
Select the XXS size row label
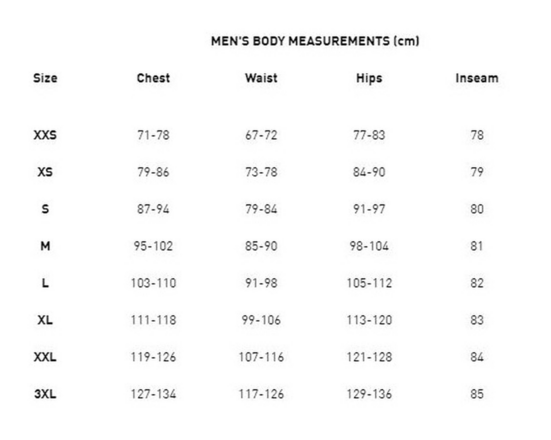pos(45,135)
